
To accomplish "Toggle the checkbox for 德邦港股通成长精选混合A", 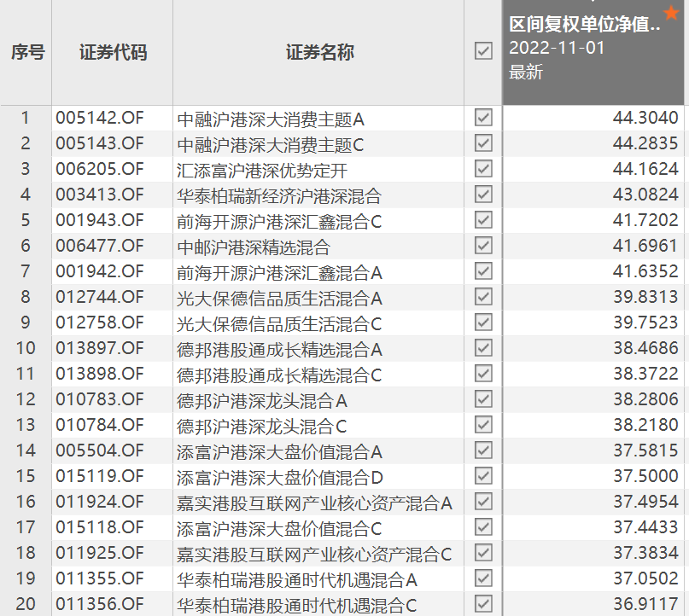I will tap(483, 348).
